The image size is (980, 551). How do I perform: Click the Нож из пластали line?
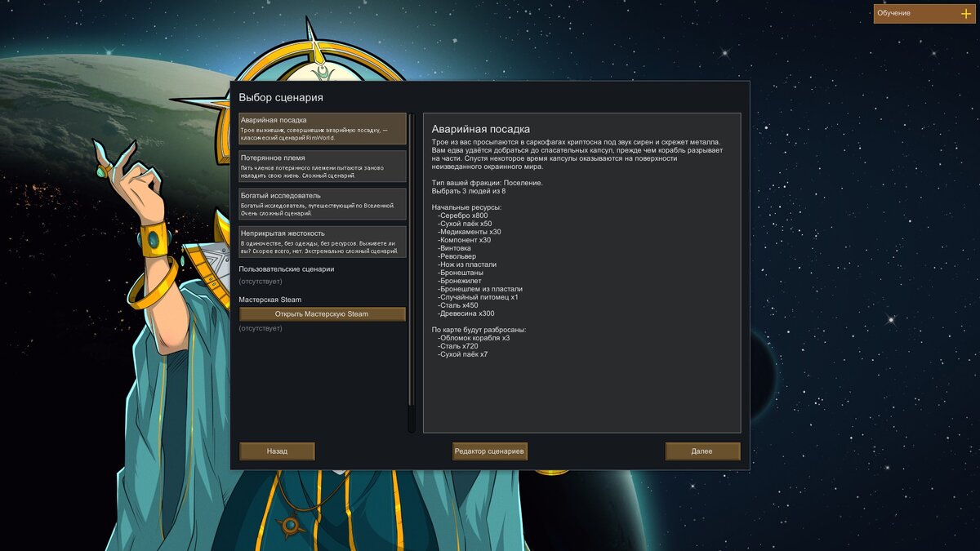tap(467, 264)
